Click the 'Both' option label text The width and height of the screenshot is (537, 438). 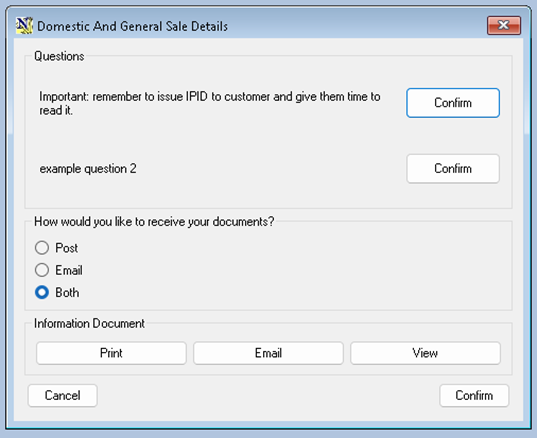(67, 292)
